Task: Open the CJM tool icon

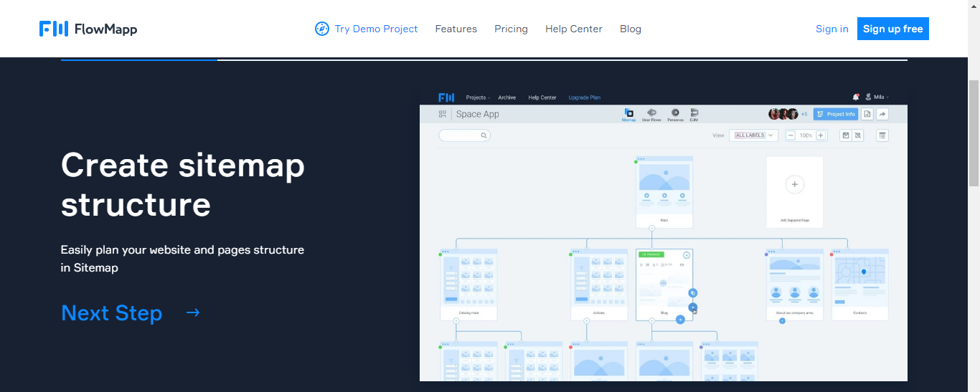Action: click(x=694, y=113)
